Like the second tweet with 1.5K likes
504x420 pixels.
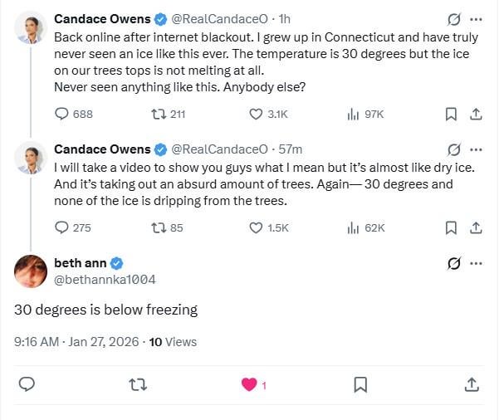257,227
